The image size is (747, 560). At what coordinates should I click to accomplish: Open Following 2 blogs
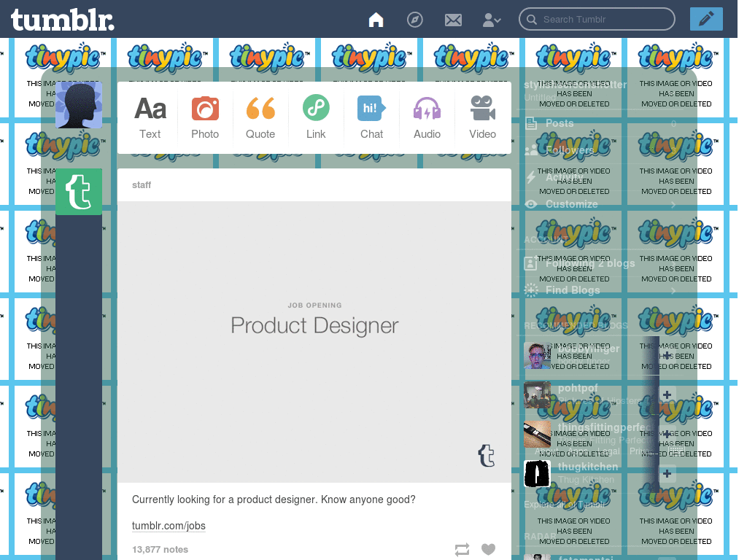tap(600, 263)
